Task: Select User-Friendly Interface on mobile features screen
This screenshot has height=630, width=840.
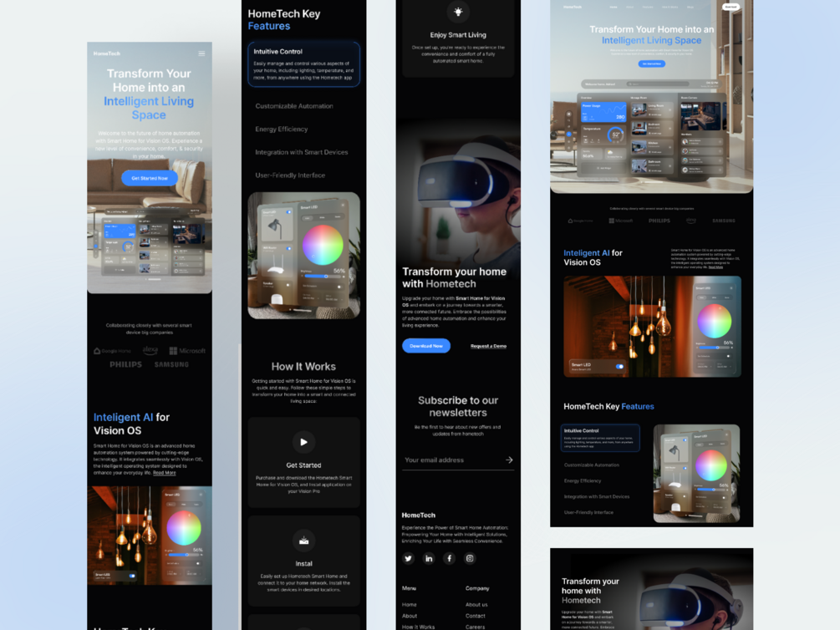Action: point(290,175)
